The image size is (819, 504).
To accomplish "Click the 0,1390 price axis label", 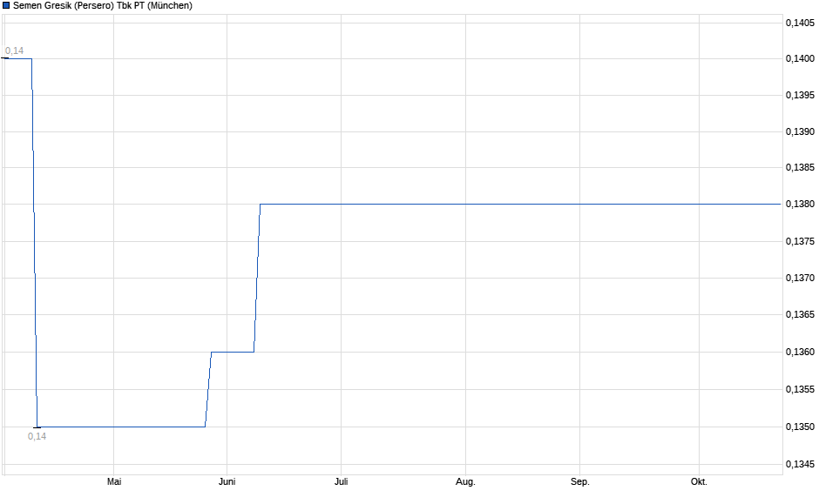I will click(x=800, y=131).
